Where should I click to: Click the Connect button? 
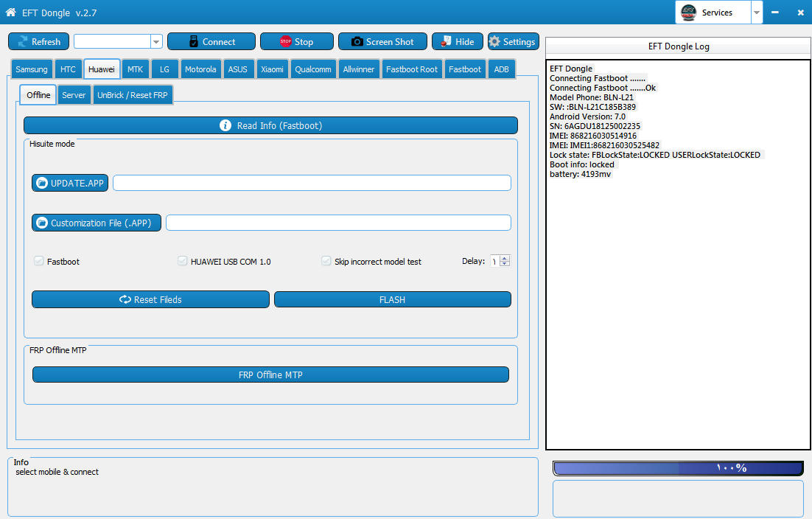tap(211, 41)
